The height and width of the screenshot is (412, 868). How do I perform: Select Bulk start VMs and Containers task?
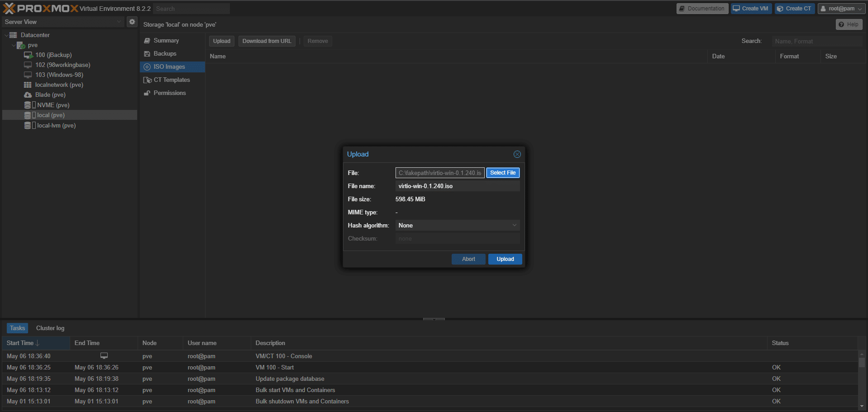[x=430, y=390]
